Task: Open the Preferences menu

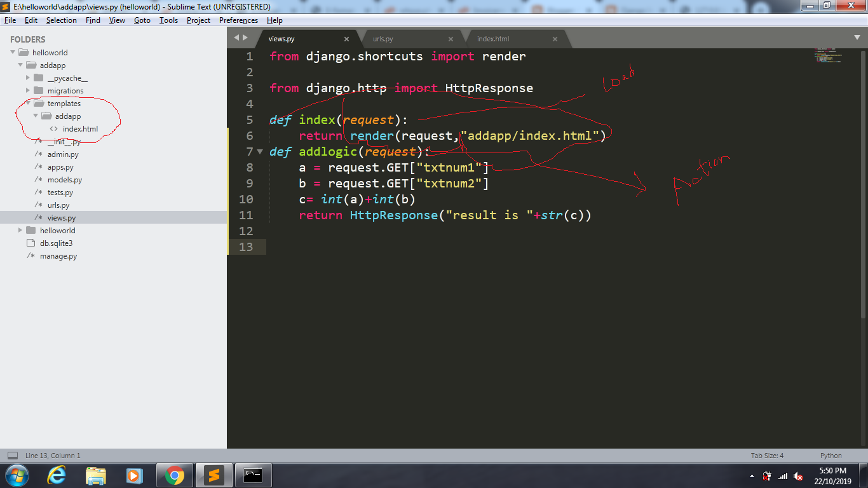Action: click(238, 20)
